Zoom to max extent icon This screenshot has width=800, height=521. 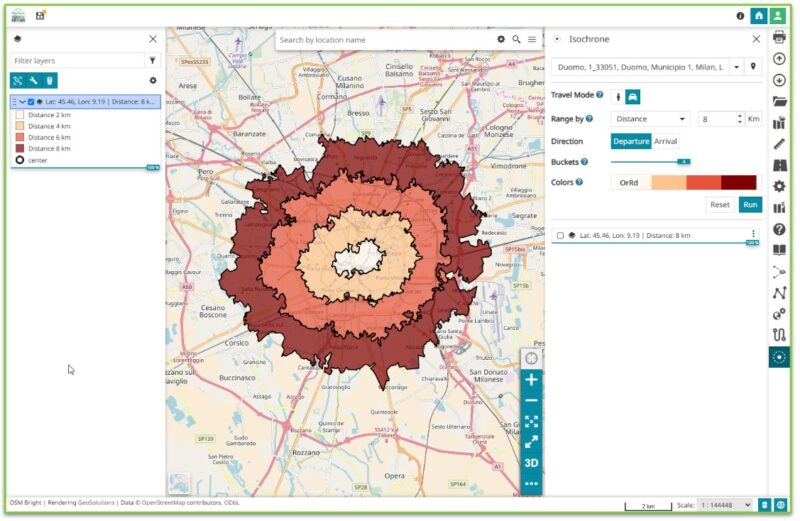tap(531, 421)
